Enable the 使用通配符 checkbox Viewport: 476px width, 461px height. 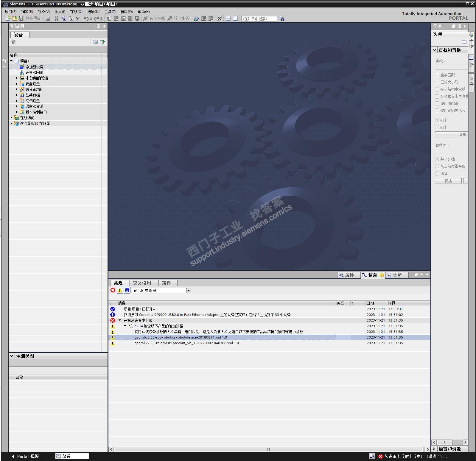coord(437,103)
